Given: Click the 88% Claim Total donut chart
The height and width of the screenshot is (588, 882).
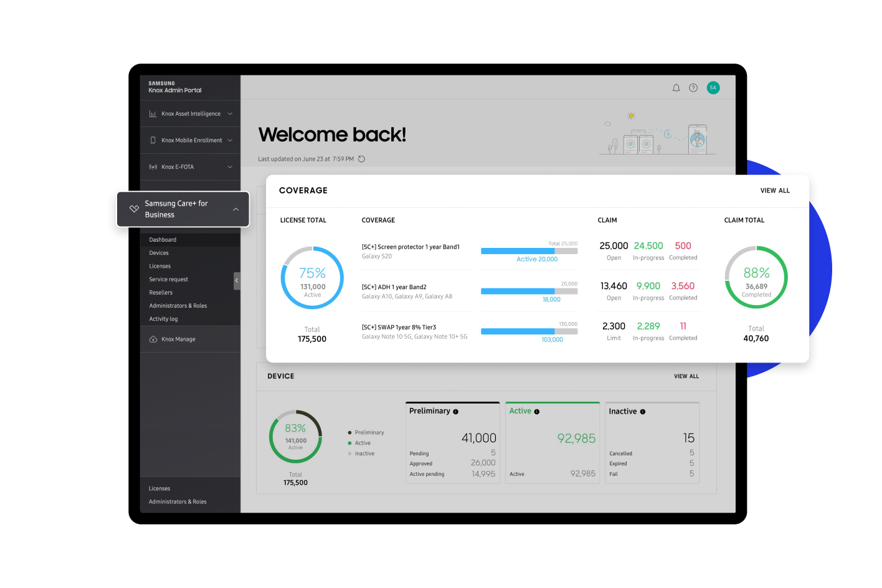Looking at the screenshot, I should coord(756,277).
